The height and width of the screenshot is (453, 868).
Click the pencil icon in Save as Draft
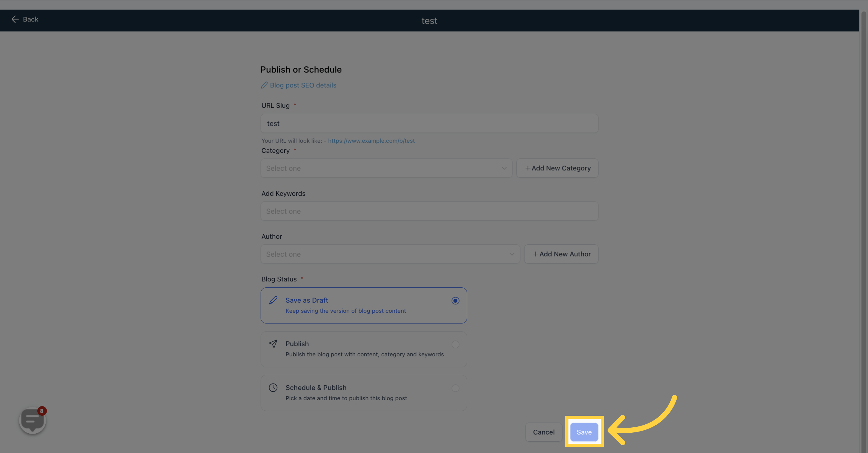(273, 300)
